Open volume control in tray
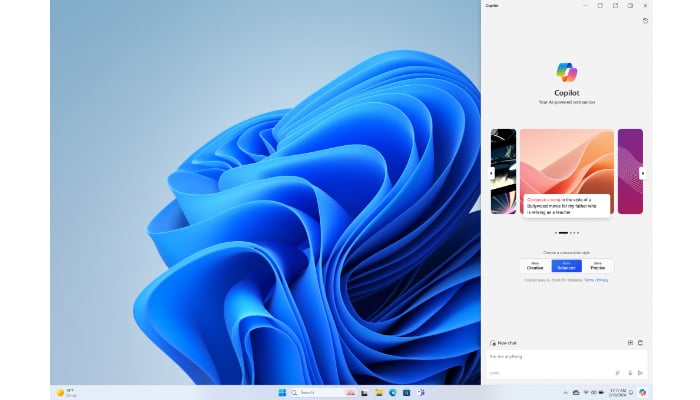The width and height of the screenshot is (700, 400). (594, 392)
